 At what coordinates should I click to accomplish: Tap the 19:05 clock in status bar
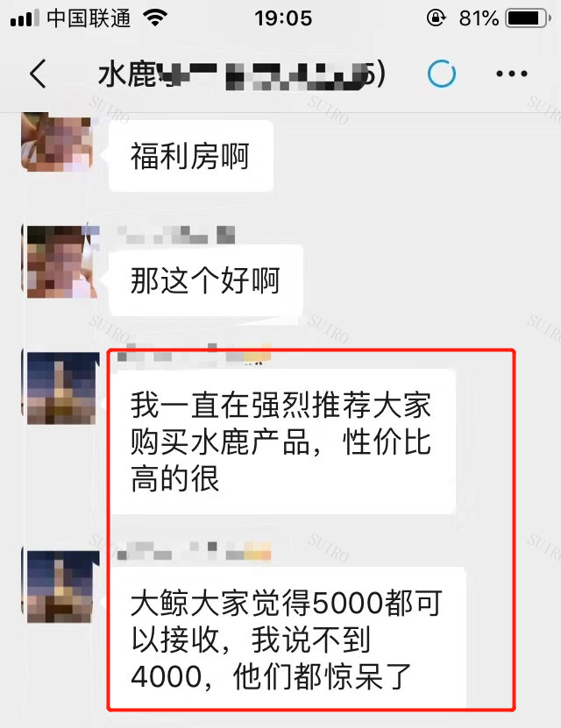[283, 18]
